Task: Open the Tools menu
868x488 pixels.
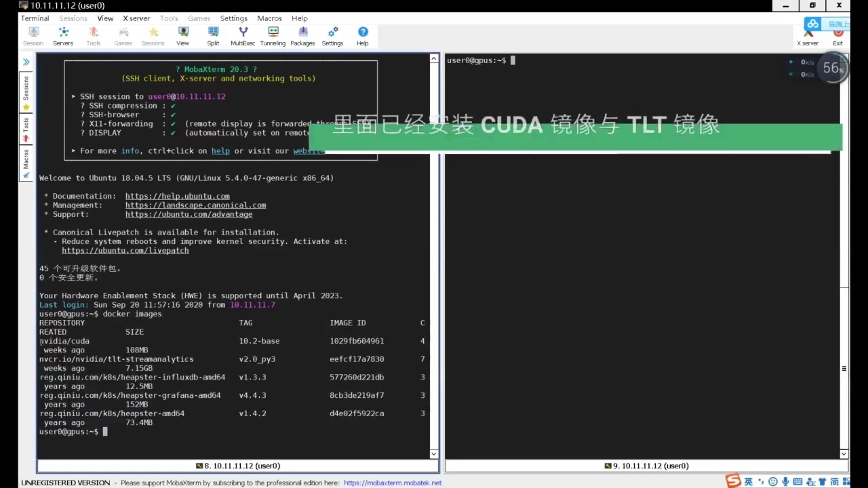Action: pyautogui.click(x=169, y=18)
